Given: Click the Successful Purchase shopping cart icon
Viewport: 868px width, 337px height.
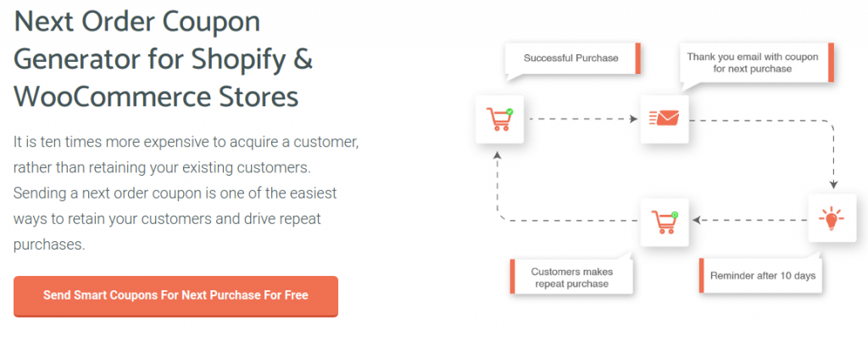Looking at the screenshot, I should (x=499, y=119).
